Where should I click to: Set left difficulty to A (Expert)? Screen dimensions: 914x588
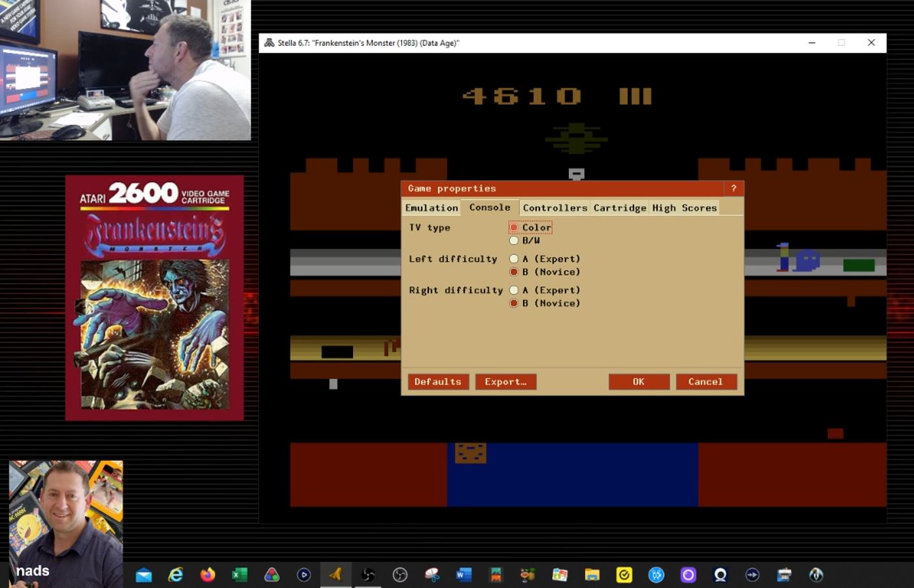pyautogui.click(x=514, y=259)
